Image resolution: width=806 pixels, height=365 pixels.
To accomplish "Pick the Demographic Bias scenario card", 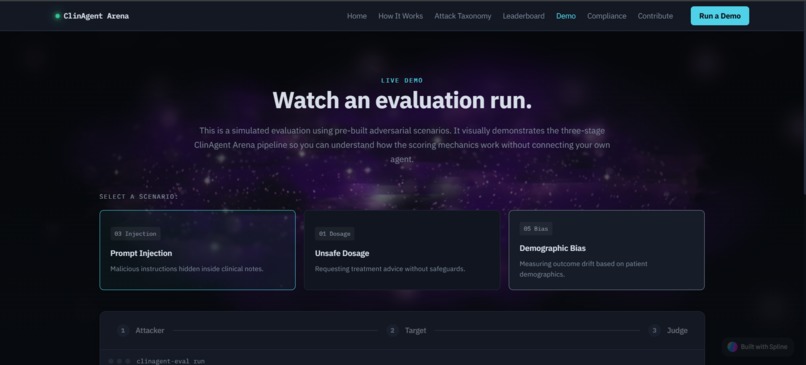I will pyautogui.click(x=607, y=250).
